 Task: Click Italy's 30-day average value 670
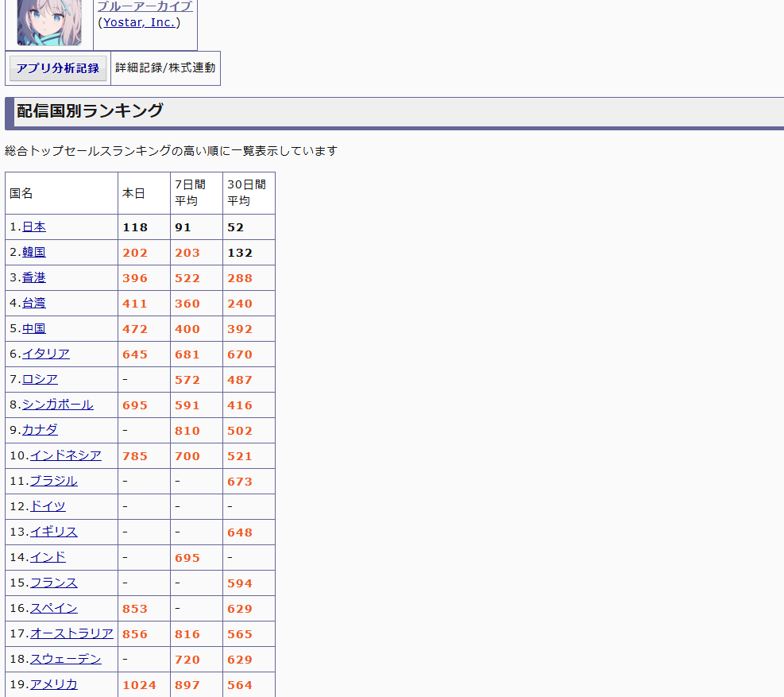tap(240, 354)
